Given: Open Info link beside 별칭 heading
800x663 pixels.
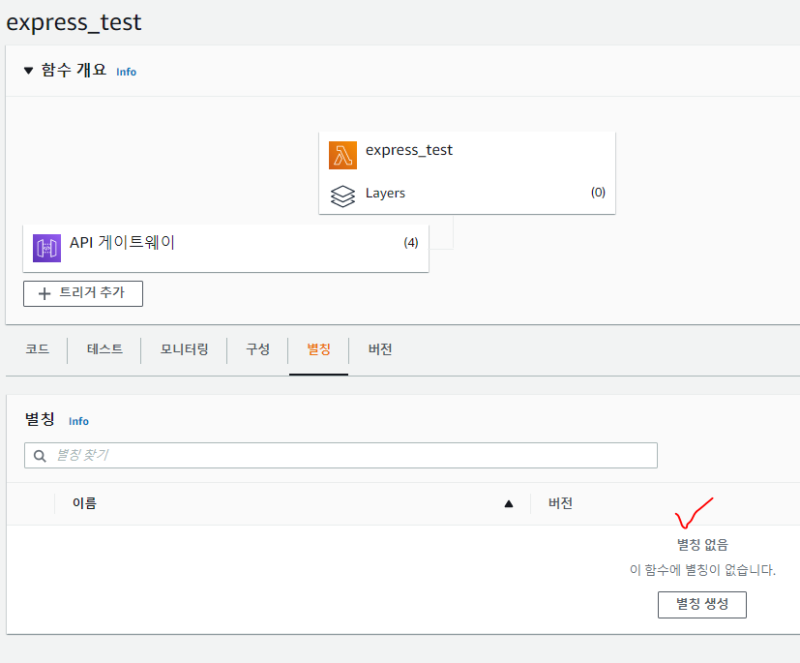Looking at the screenshot, I should coord(79,421).
